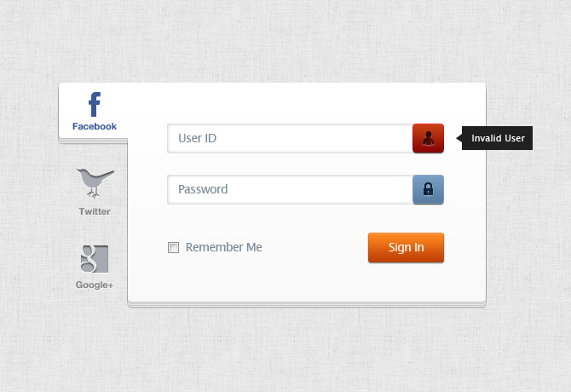Click the Facebook f logo icon
Image resolution: width=571 pixels, height=392 pixels.
tap(95, 105)
